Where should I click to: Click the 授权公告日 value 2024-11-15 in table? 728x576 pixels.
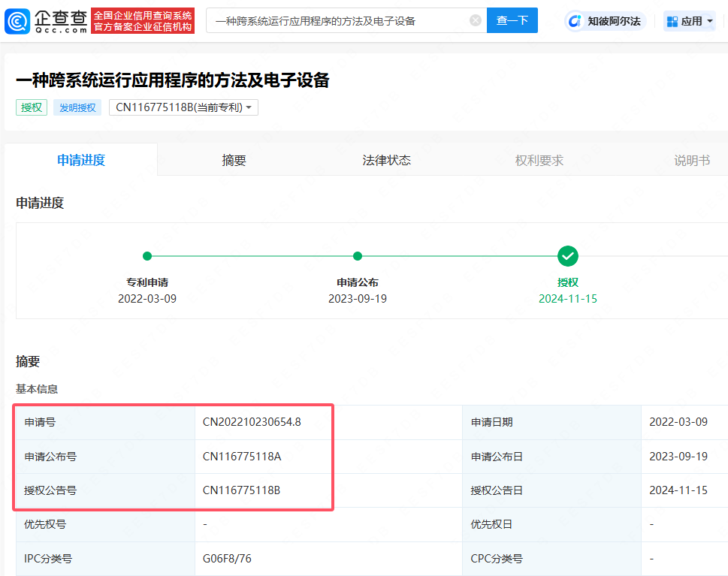(x=678, y=490)
